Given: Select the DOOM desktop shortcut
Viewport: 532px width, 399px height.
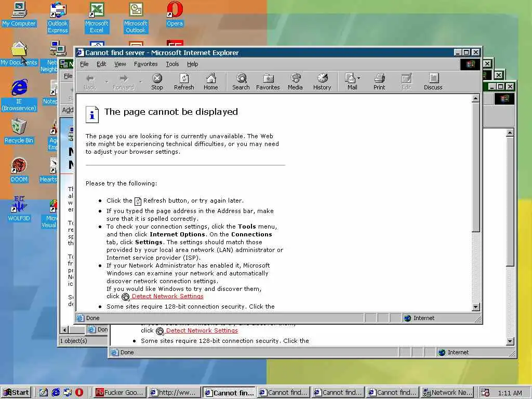Looking at the screenshot, I should [x=19, y=170].
